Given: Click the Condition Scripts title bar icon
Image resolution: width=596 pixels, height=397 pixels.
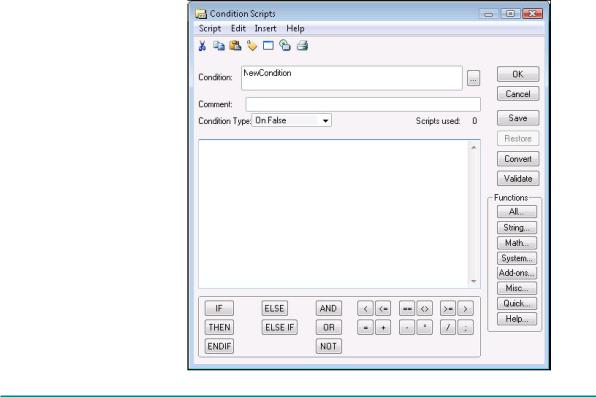Looking at the screenshot, I should tap(201, 14).
